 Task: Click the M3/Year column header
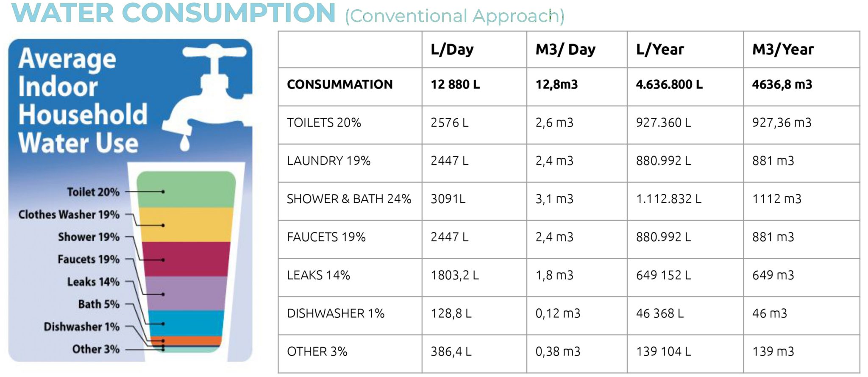coord(783,50)
